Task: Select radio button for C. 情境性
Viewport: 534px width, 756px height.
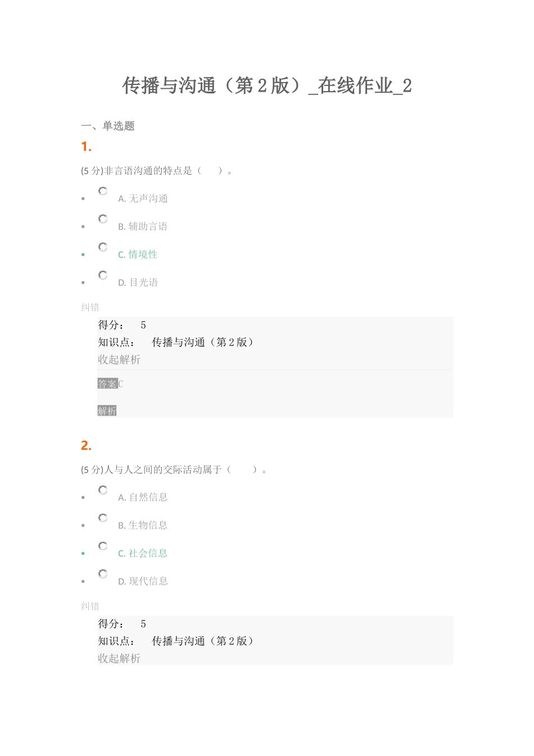Action: pos(103,247)
